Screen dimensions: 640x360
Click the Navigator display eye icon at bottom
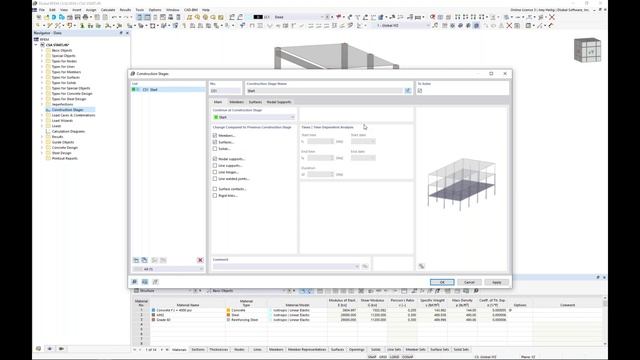[x=50, y=349]
